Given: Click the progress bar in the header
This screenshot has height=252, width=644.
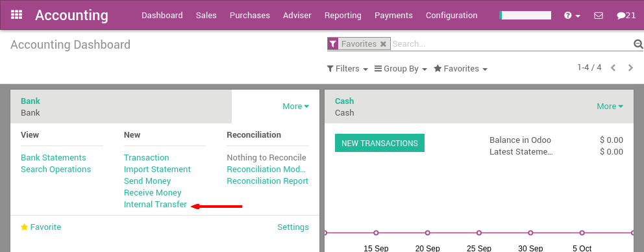Looking at the screenshot, I should click(x=525, y=15).
